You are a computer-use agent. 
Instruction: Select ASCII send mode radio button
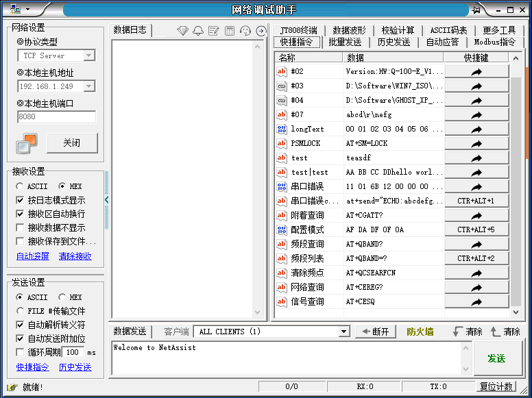[x=19, y=297]
